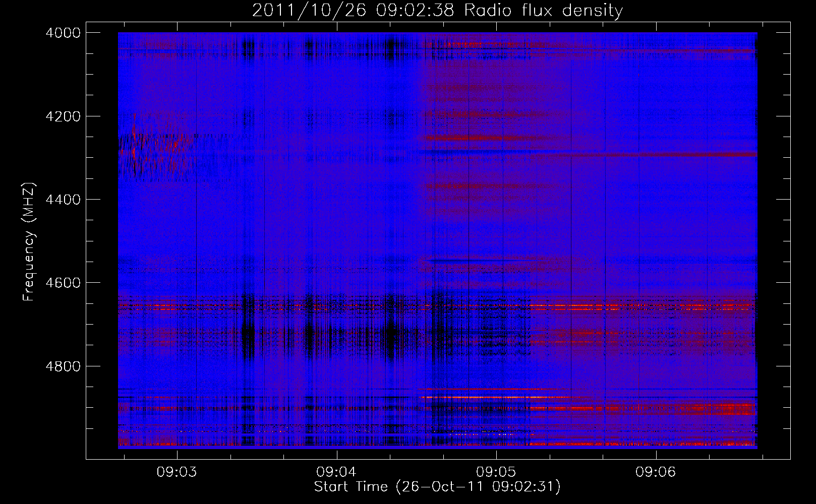Click the 'Start Time (26-Oct-11 09:02:31)' label
This screenshot has height=504, width=816.
tap(437, 487)
